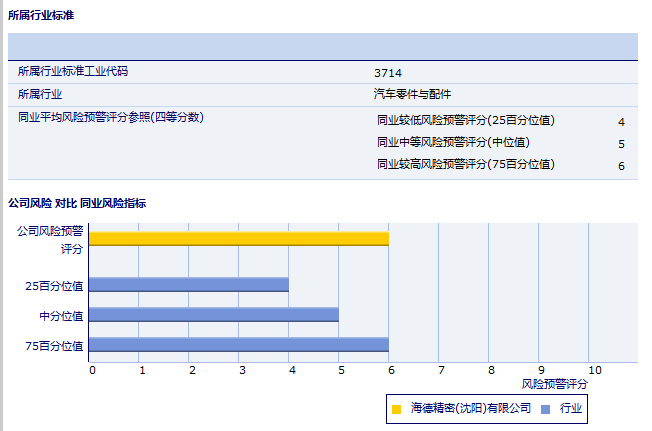The width and height of the screenshot is (652, 431).
Task: Click the blue 75百分位值 bar in chart
Action: 238,345
